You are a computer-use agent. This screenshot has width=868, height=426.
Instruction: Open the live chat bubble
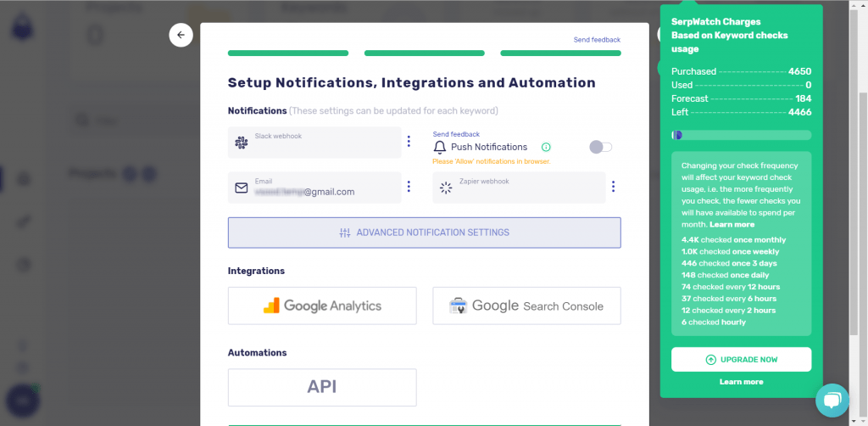coord(832,401)
